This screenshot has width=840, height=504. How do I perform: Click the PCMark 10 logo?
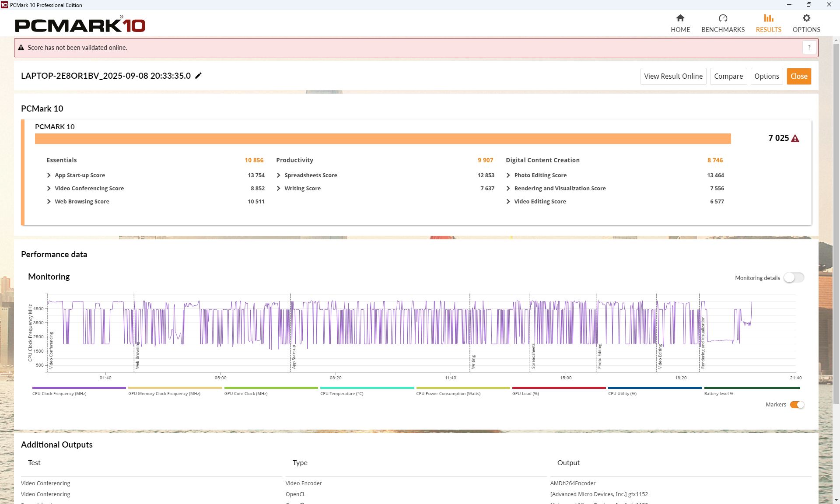[80, 25]
